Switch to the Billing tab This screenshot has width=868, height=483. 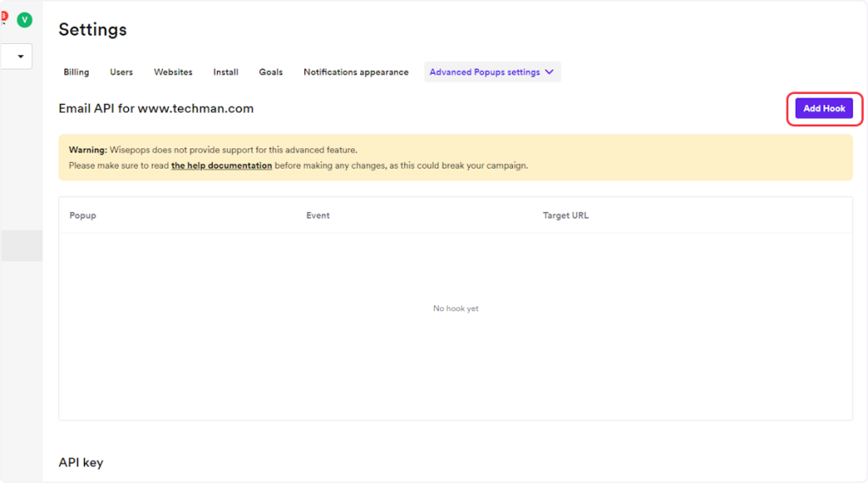pyautogui.click(x=76, y=72)
